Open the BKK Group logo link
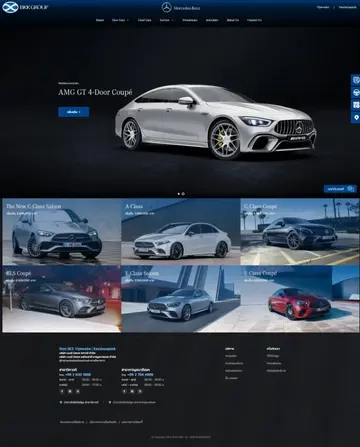The width and height of the screenshot is (360, 447). [25, 7]
